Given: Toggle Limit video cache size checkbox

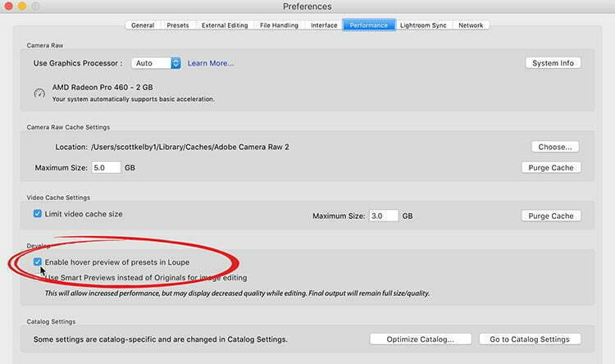Looking at the screenshot, I should pos(38,214).
